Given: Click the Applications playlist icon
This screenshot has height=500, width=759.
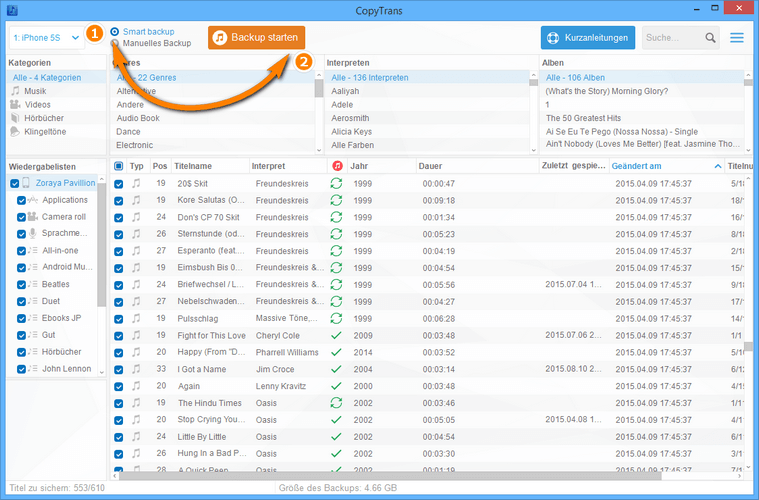Looking at the screenshot, I should tap(32, 199).
